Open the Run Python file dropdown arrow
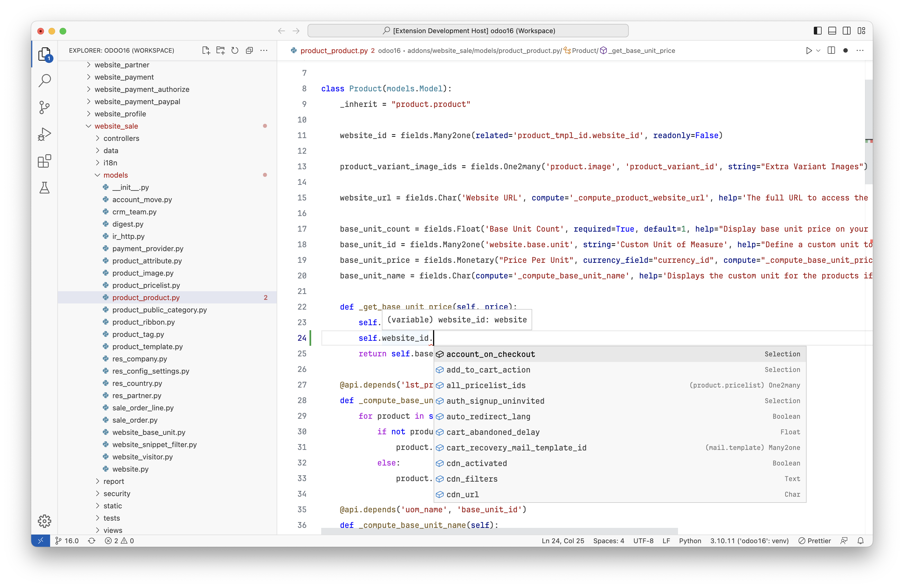904x588 pixels. pos(819,50)
